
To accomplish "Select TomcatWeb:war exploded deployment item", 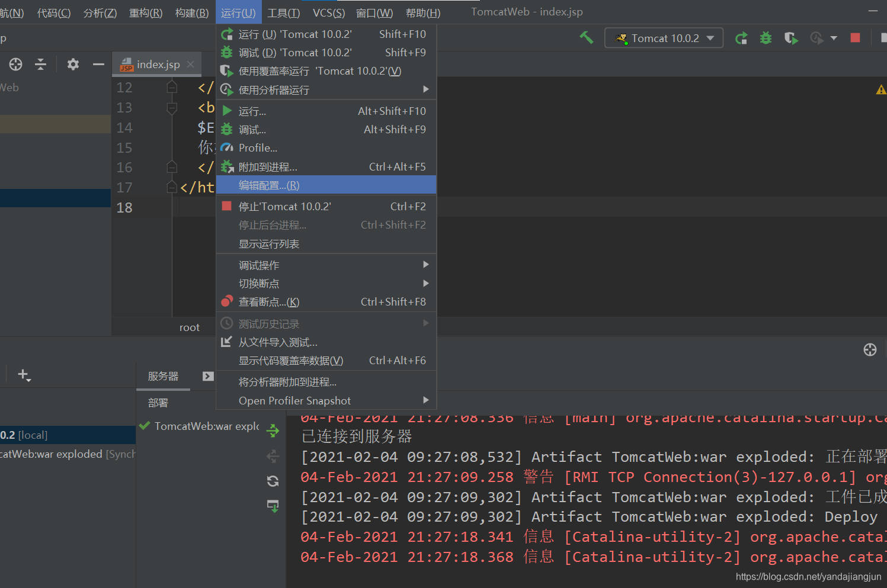I will click(x=200, y=426).
